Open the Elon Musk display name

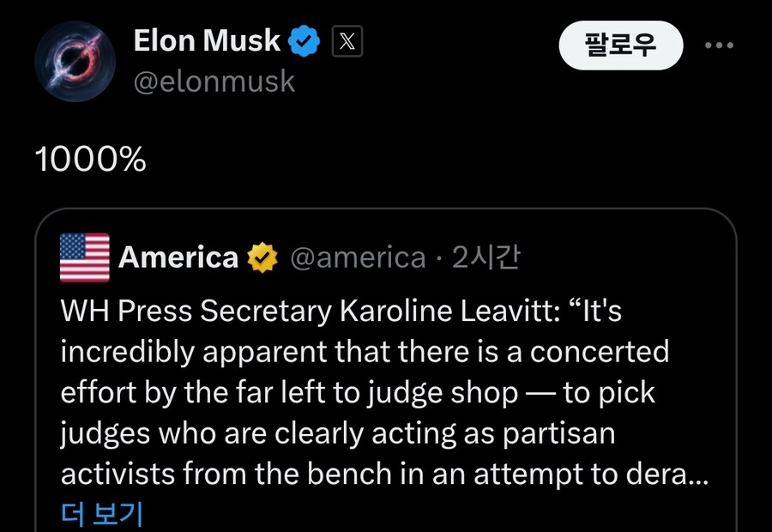(x=207, y=40)
